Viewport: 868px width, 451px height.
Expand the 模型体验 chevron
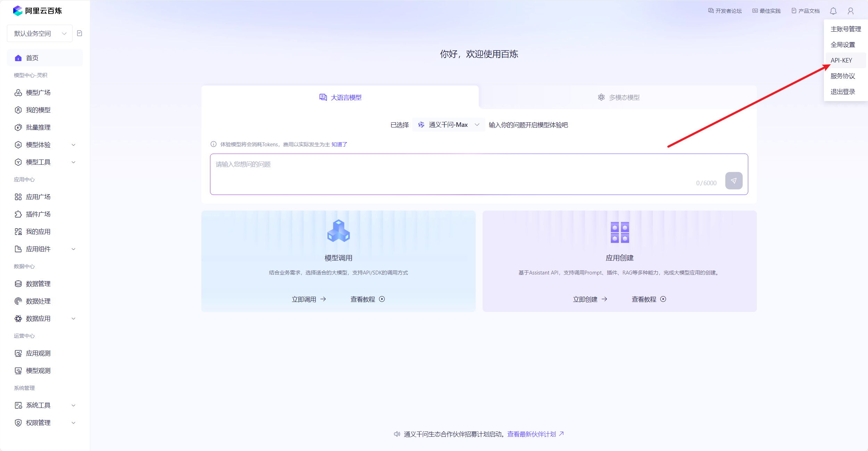(x=74, y=145)
